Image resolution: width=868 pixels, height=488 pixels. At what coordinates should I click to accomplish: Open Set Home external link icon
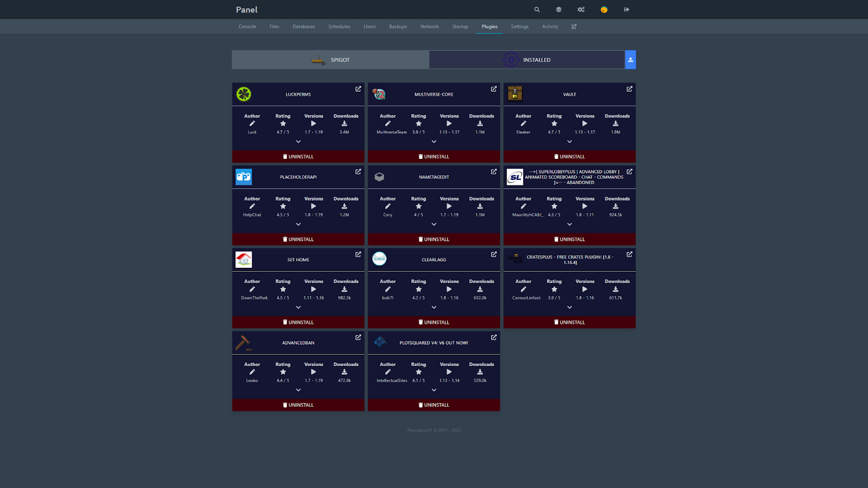[x=358, y=254]
